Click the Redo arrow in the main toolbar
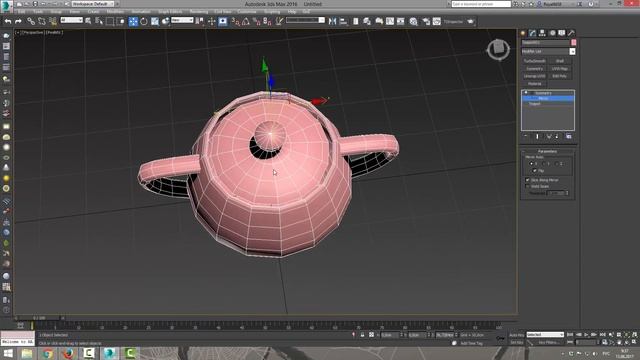This screenshot has width=640, height=360. (x=18, y=21)
